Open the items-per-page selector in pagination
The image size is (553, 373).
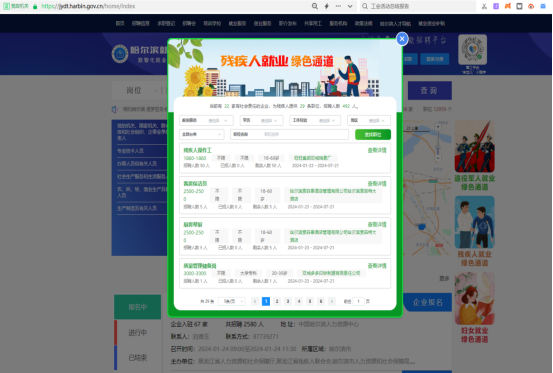[x=232, y=301]
